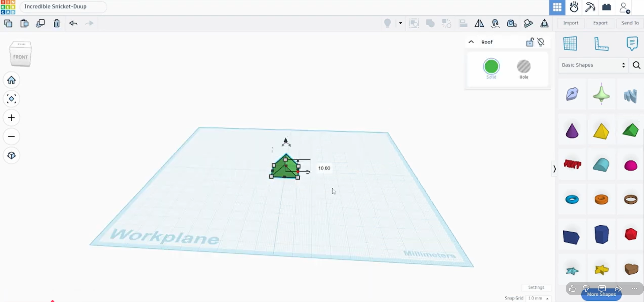
Task: Delete the selected shape with trash icon
Action: coord(57,23)
